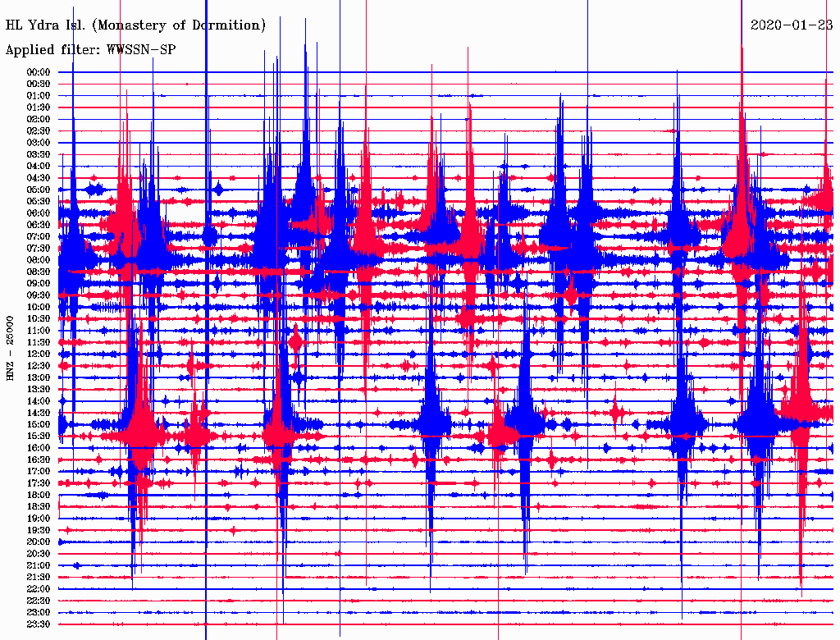Screen dimensions: 840x640
Task: Select the 22:30 time label
Action: (39, 601)
